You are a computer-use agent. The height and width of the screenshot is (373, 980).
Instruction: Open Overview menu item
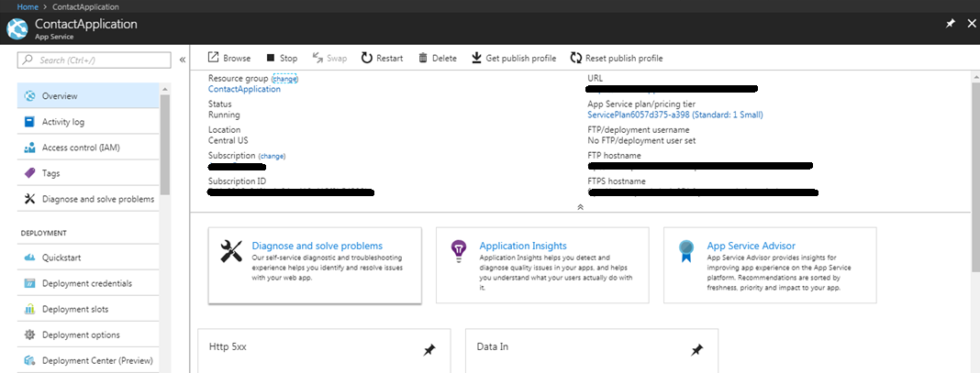click(x=89, y=96)
